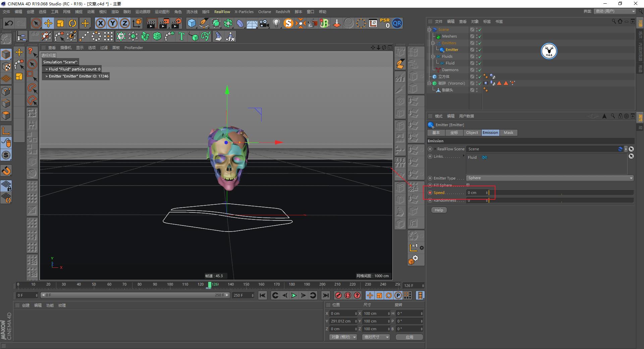This screenshot has width=644, height=349.
Task: Open the RealFlow menu
Action: click(x=222, y=11)
